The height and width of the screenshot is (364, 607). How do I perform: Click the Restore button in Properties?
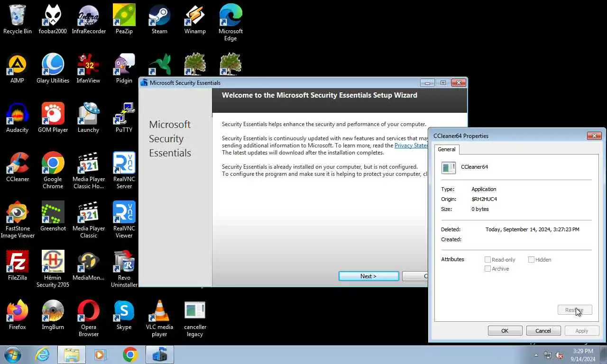point(575,310)
